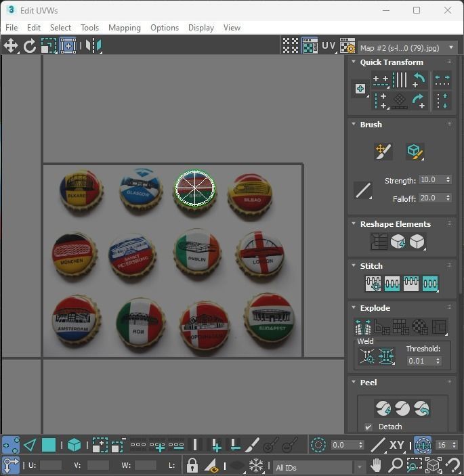Click the Relax custom cube icon

417,242
